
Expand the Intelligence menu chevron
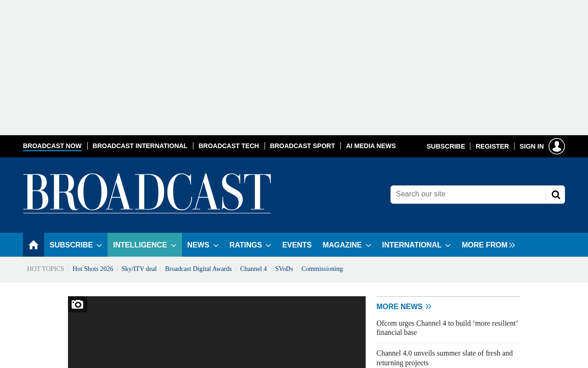tap(174, 246)
